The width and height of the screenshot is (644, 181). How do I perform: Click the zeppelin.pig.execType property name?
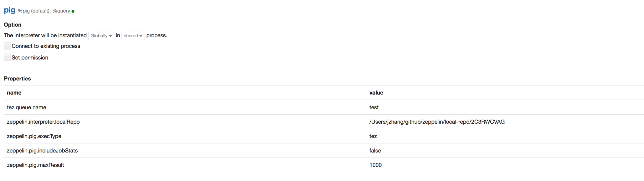pyautogui.click(x=34, y=136)
